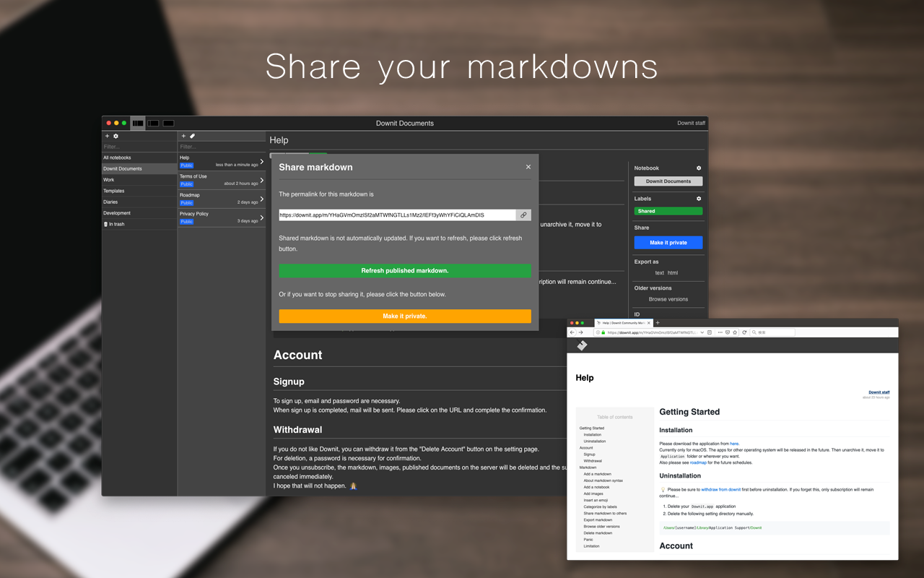Add a new notebook with plus icon

pyautogui.click(x=108, y=136)
